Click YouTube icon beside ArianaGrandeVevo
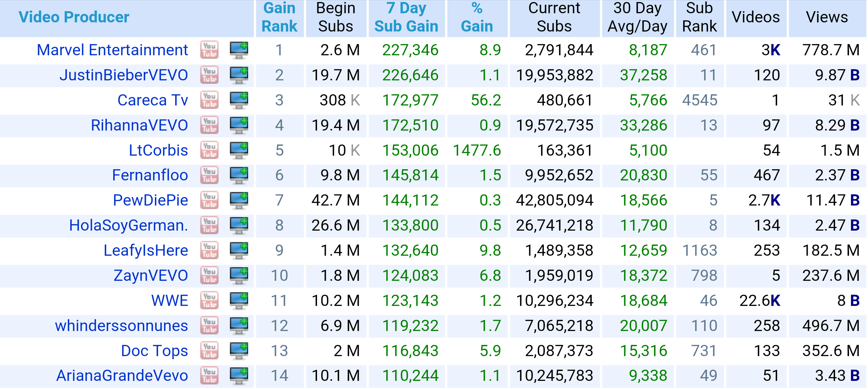 tap(209, 376)
